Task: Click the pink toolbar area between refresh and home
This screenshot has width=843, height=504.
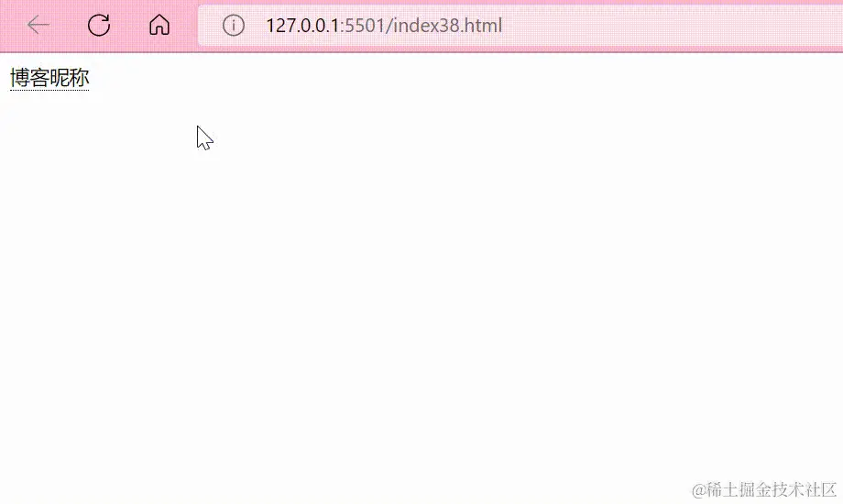Action: click(129, 25)
